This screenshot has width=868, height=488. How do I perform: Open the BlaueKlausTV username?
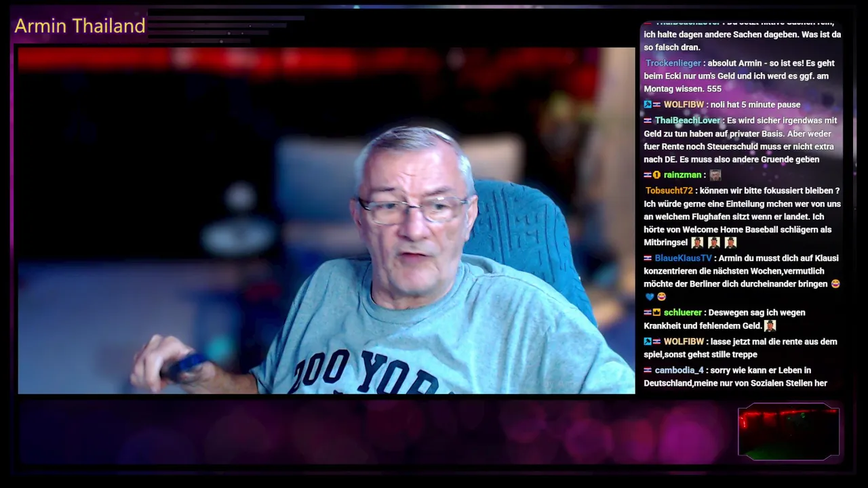click(x=684, y=258)
